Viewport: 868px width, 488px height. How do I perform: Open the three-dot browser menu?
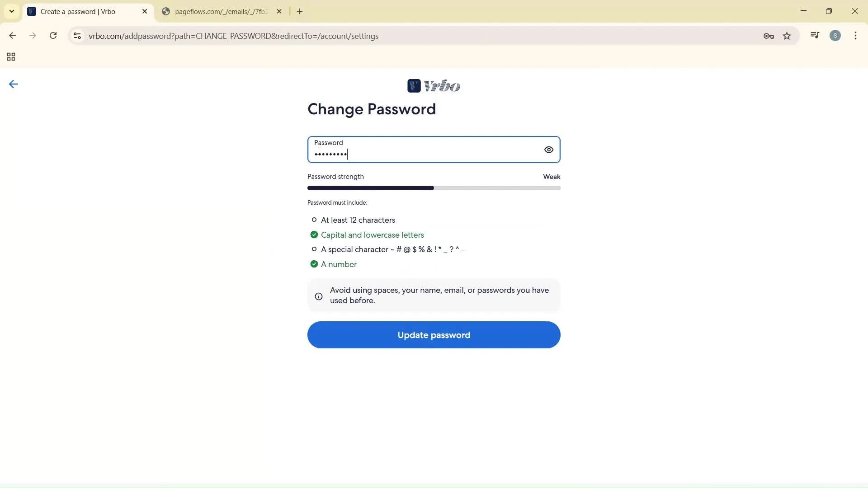(x=855, y=36)
